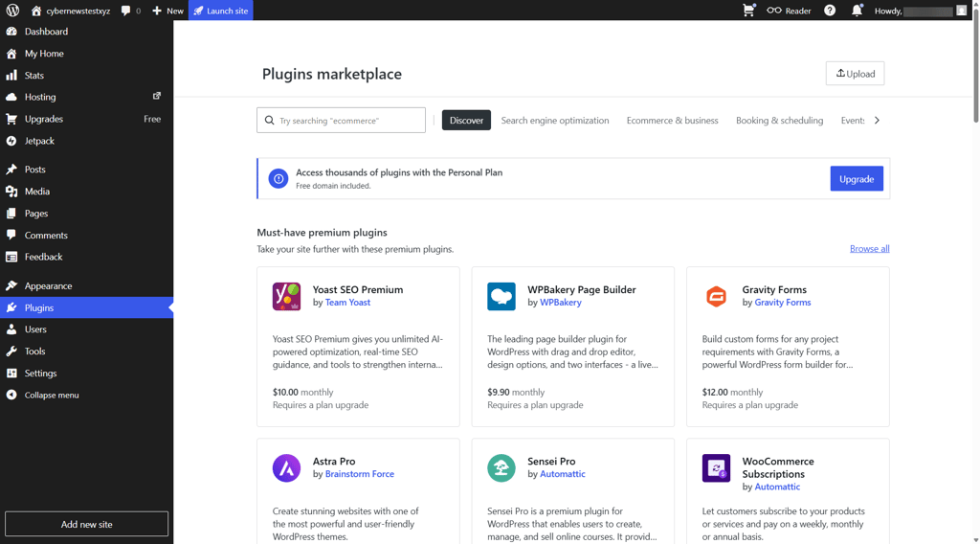Click the Upgrades cart icon in sidebar
This screenshot has width=980, height=544.
[11, 119]
